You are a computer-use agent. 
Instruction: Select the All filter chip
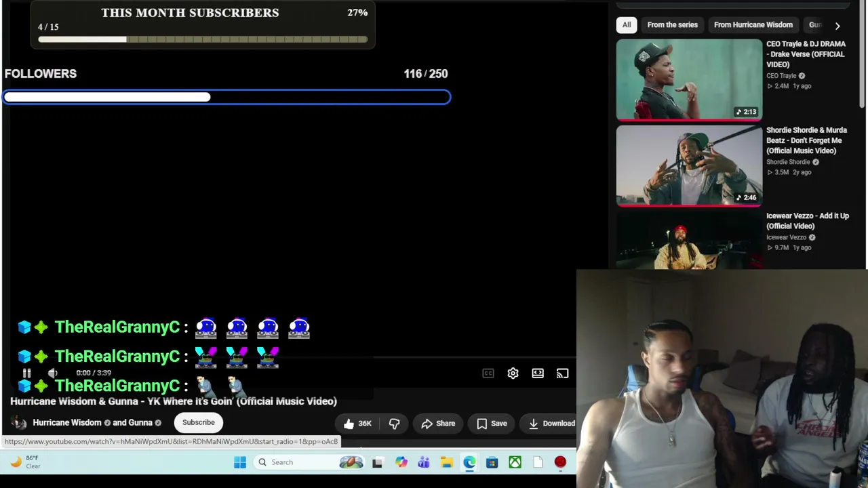pyautogui.click(x=627, y=25)
